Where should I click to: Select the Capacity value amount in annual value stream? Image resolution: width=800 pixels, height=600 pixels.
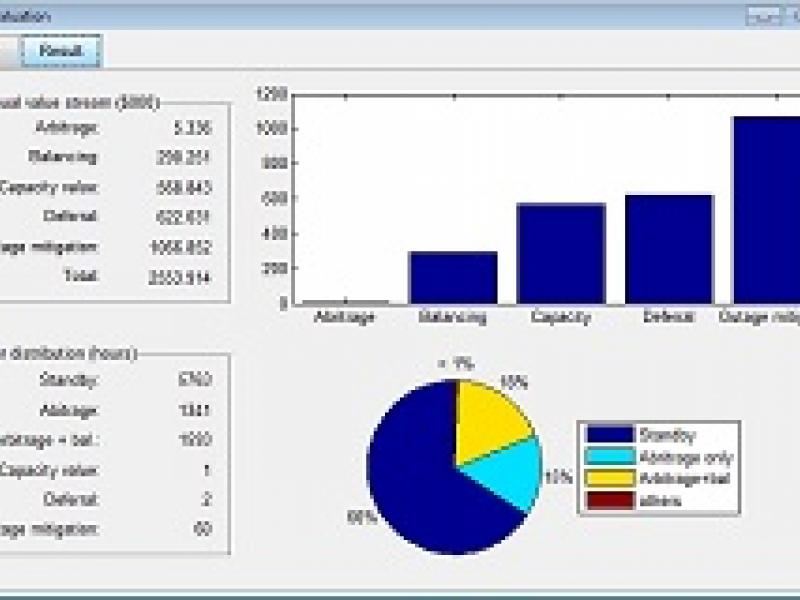point(183,187)
